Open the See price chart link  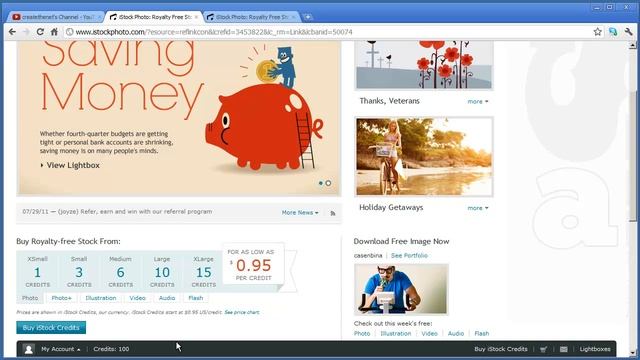point(242,312)
